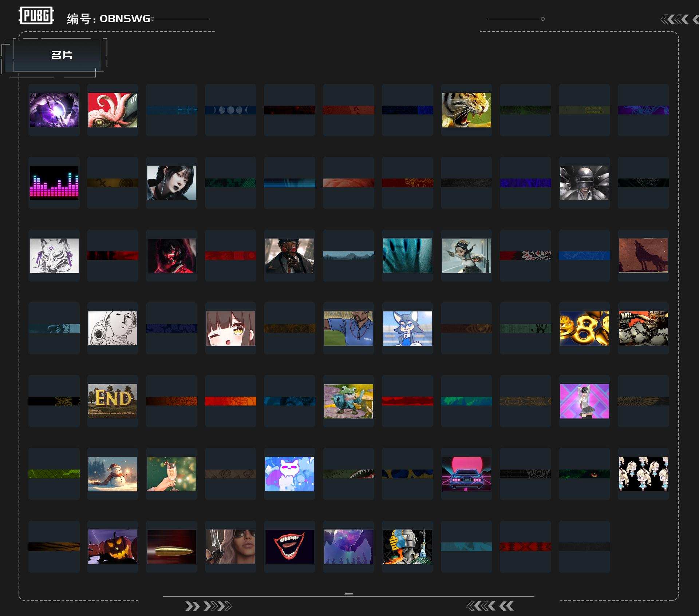
Task: Pick the colorful helmet with flames card
Action: [x=407, y=547]
